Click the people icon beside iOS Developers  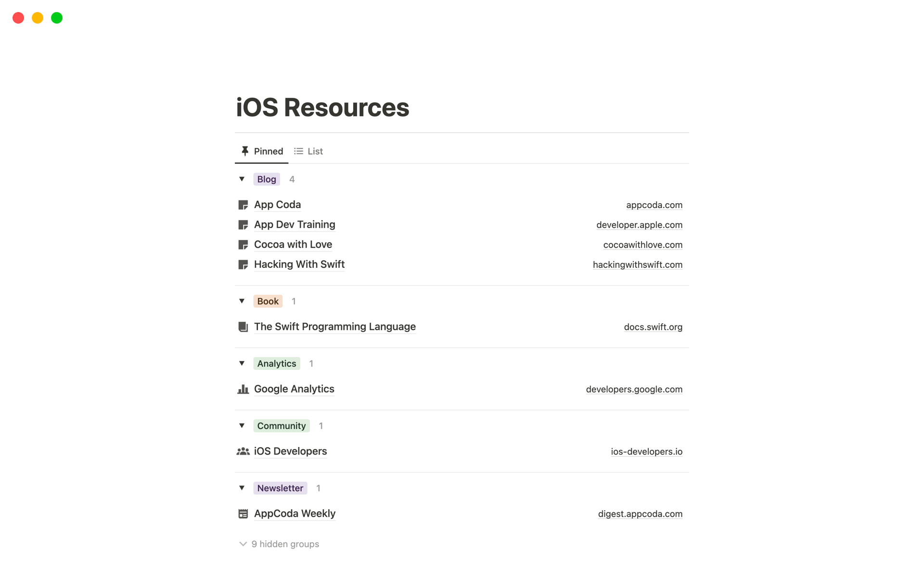click(243, 451)
